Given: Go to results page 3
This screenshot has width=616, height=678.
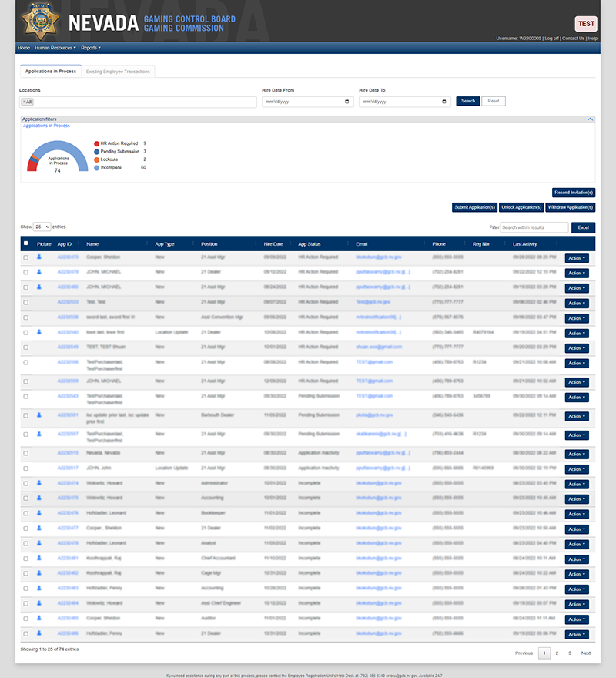Looking at the screenshot, I should tap(570, 653).
